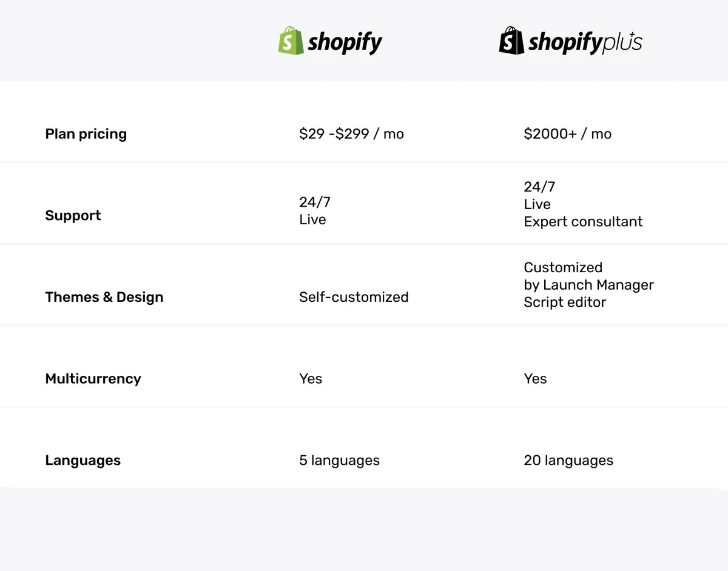Click Shopify's Multicurrency Yes value
728x571 pixels.
[x=311, y=379]
